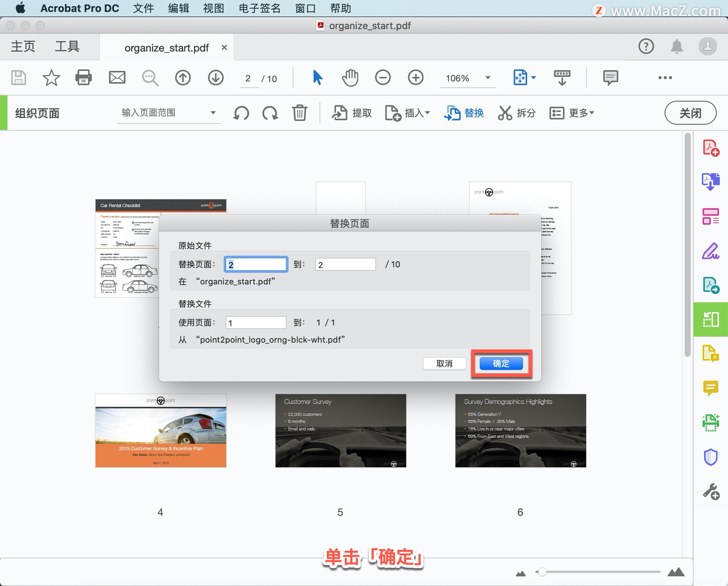This screenshot has height=586, width=728.
Task: Click the email envelope icon
Action: [x=117, y=78]
